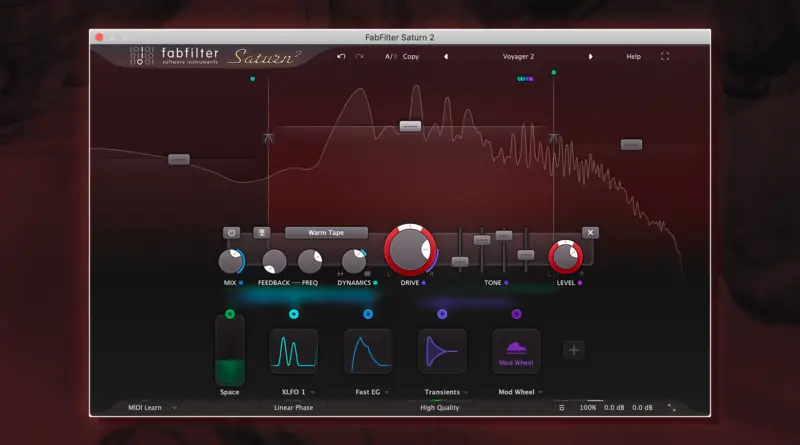Viewport: 800px width, 445px height.
Task: Open the Voyager 2 preset menu
Action: coord(518,57)
